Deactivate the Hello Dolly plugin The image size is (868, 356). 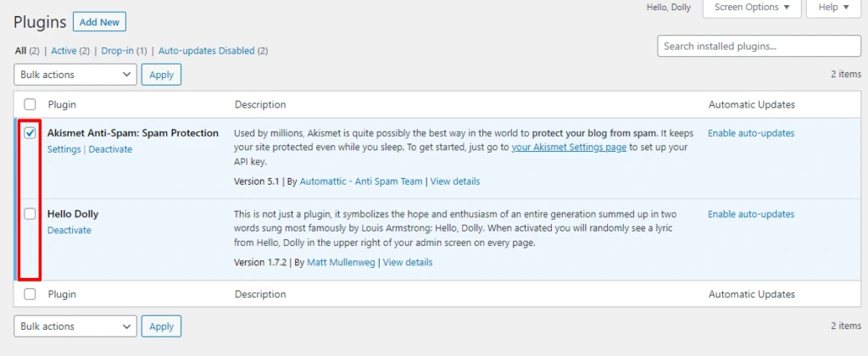tap(70, 231)
